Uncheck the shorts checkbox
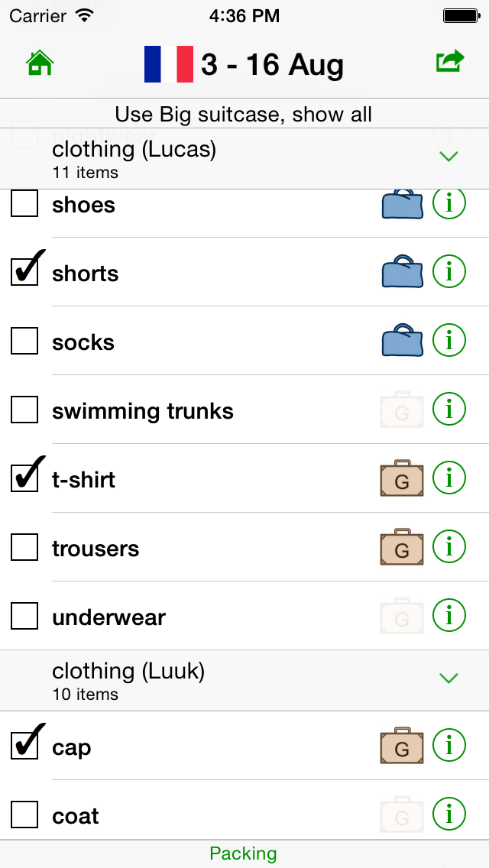Viewport: 489px width, 868px height. [x=24, y=272]
